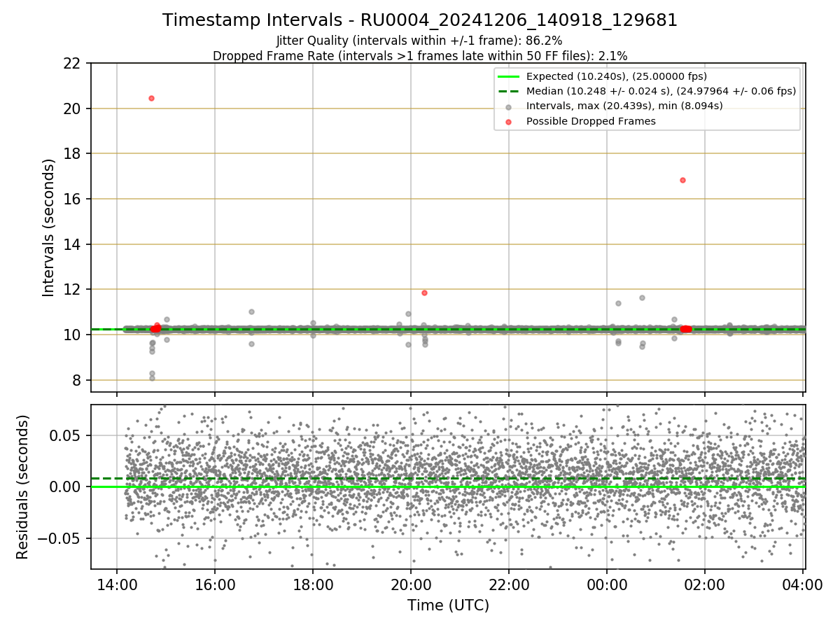
Task: Click the 'Residuals (seconds)' y-axis label
Action: tap(23, 487)
